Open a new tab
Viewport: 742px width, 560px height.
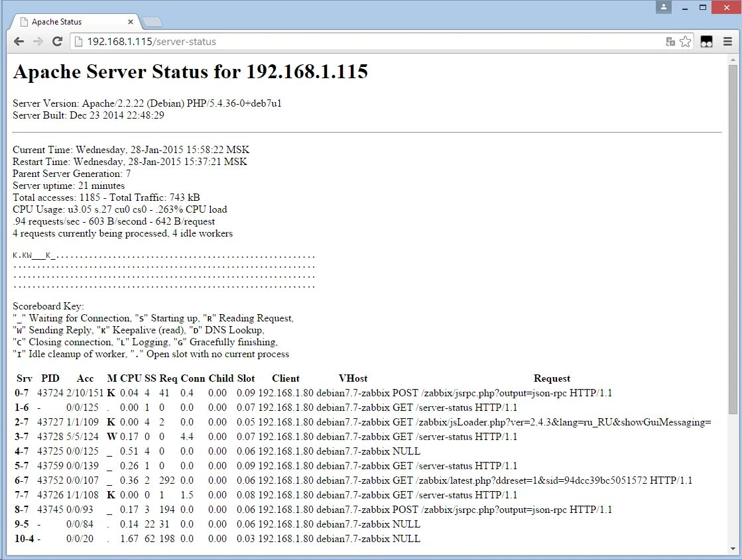pyautogui.click(x=153, y=22)
